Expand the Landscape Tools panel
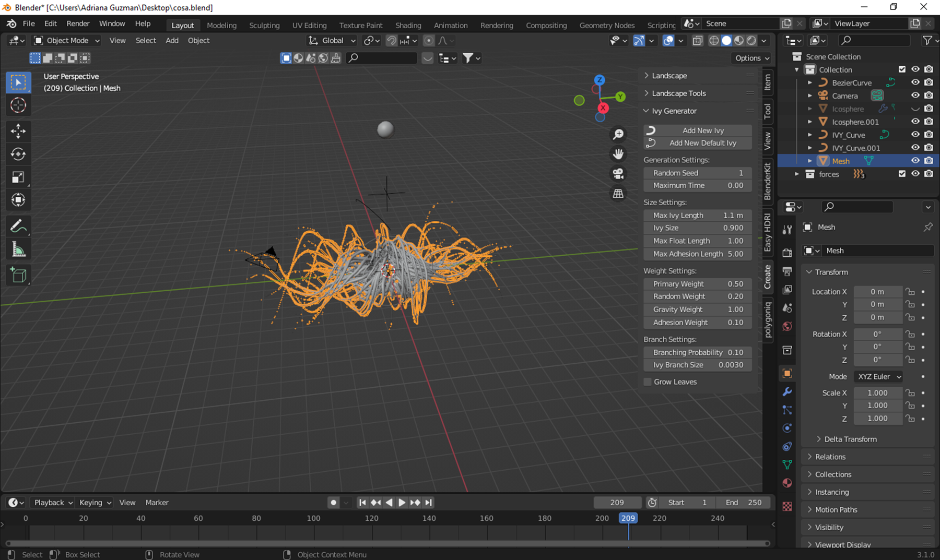 point(679,93)
